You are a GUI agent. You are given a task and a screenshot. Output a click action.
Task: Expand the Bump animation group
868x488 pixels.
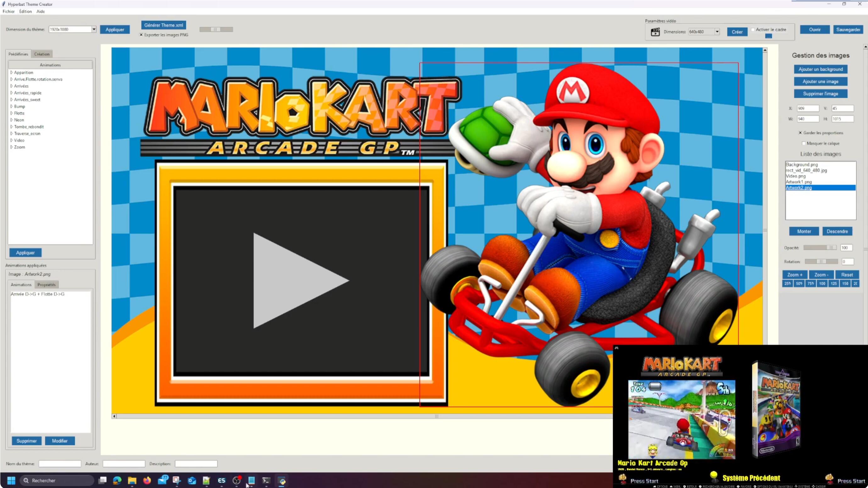(12, 106)
